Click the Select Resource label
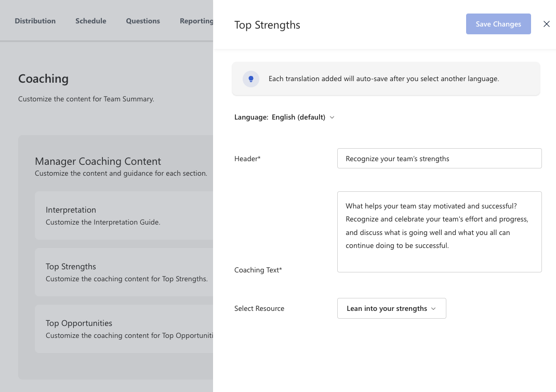 tap(259, 308)
